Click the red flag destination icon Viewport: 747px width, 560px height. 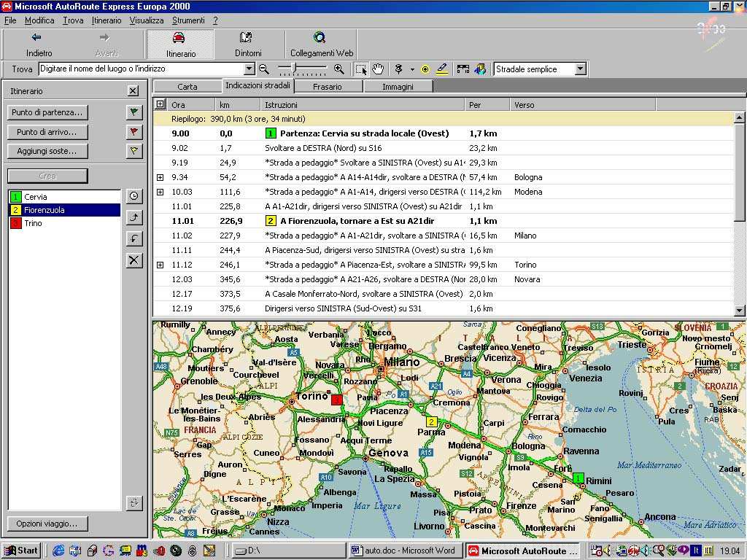(134, 132)
